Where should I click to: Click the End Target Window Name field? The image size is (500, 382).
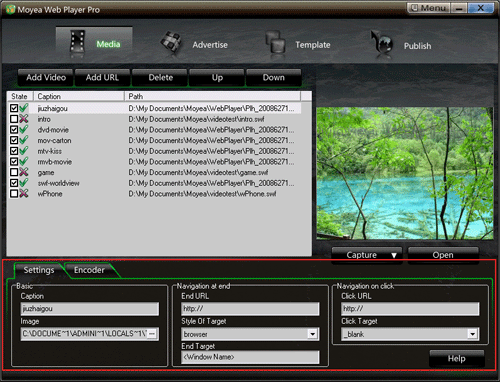pos(250,357)
